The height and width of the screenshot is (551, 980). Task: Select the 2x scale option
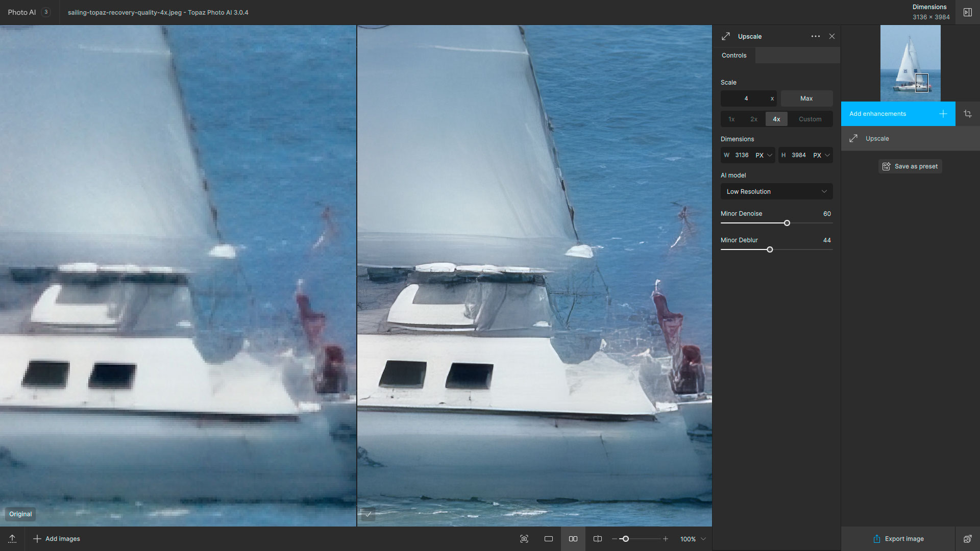coord(753,119)
